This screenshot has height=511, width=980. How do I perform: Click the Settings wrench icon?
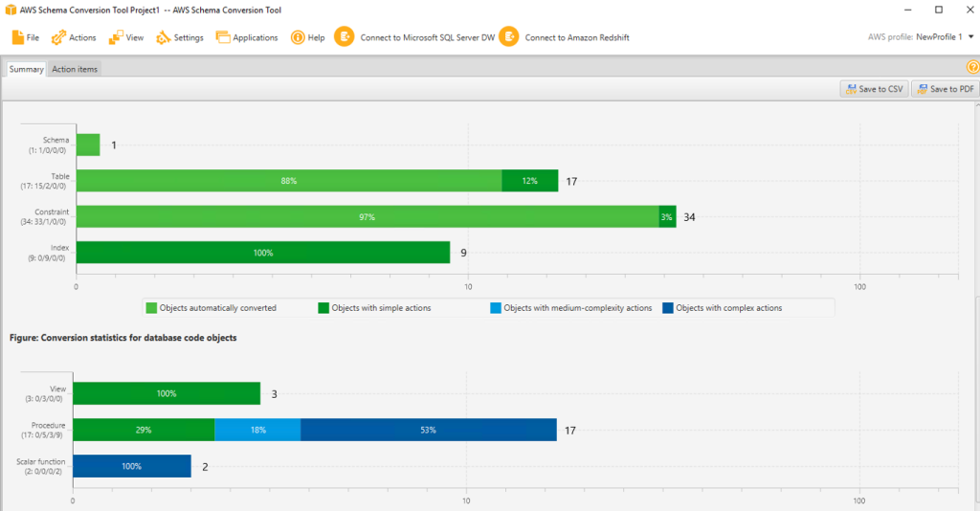(x=163, y=37)
